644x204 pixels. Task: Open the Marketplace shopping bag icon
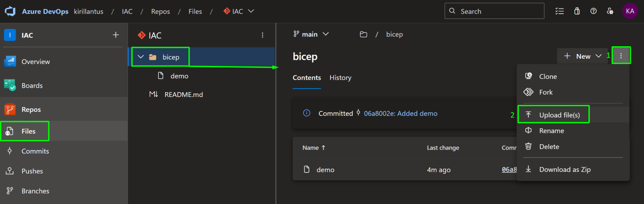(577, 11)
